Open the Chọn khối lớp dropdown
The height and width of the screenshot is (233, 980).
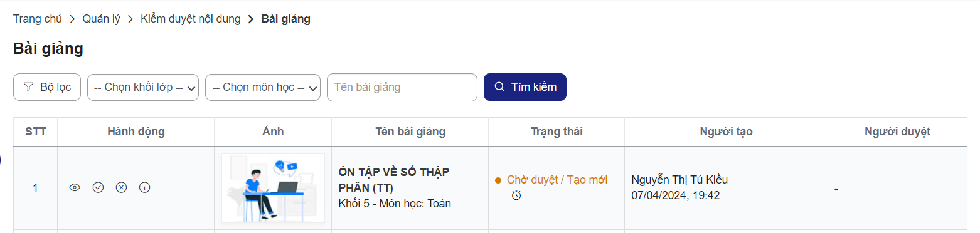click(x=143, y=87)
